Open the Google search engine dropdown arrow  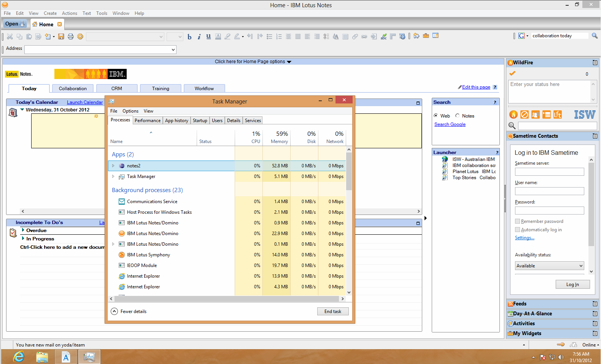tap(527, 36)
